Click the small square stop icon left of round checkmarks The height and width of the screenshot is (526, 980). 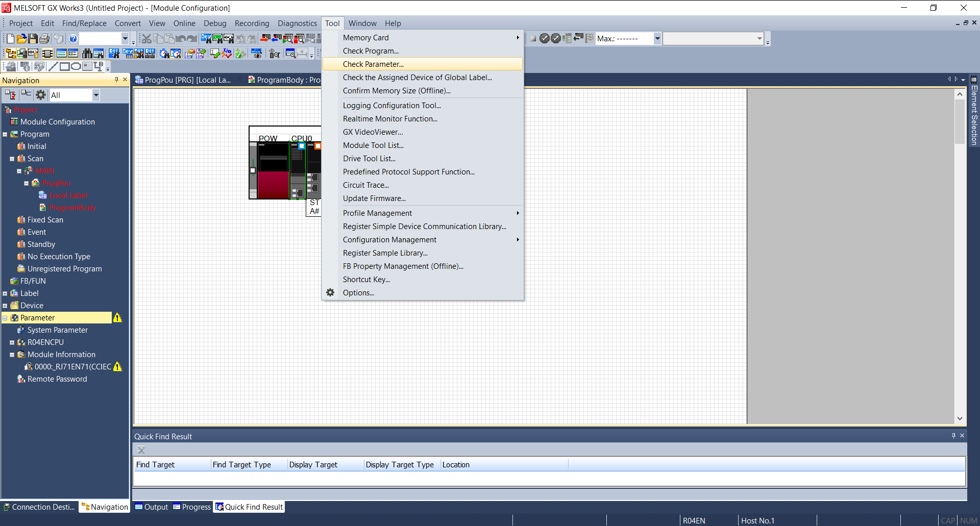coord(533,38)
